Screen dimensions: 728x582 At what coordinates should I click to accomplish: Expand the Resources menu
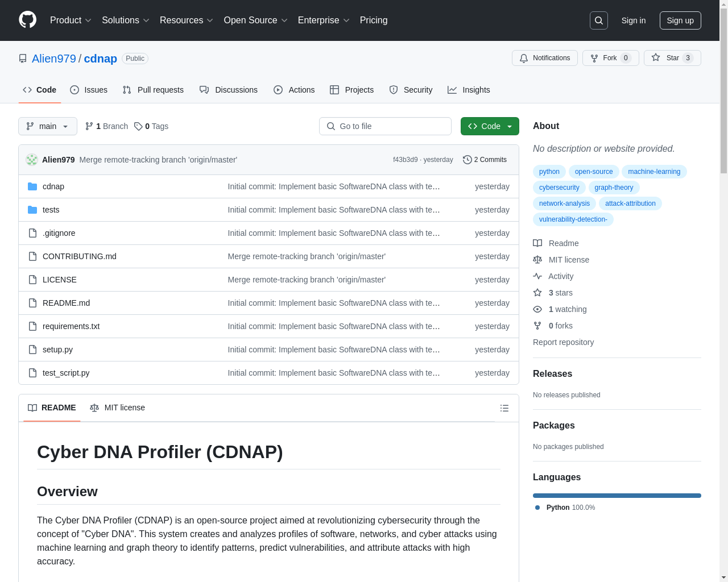[x=187, y=20]
